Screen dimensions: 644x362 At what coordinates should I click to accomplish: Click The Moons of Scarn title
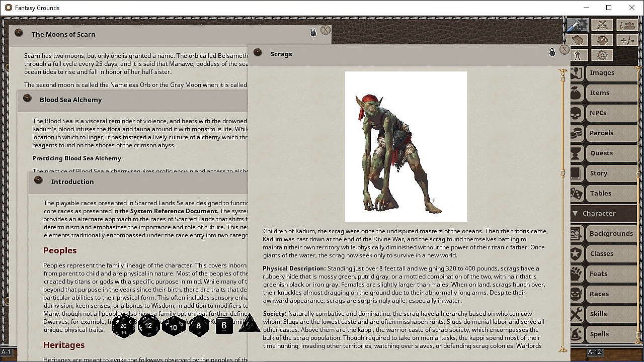[x=63, y=35]
